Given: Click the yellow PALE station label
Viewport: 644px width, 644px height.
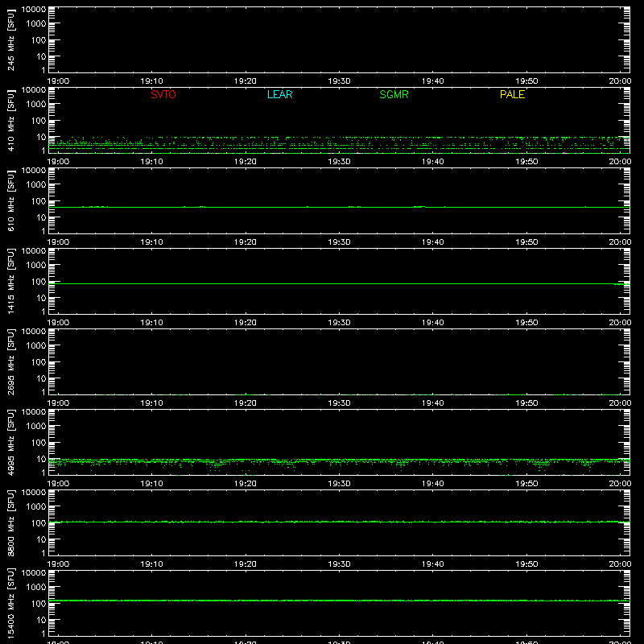Looking at the screenshot, I should [x=512, y=94].
